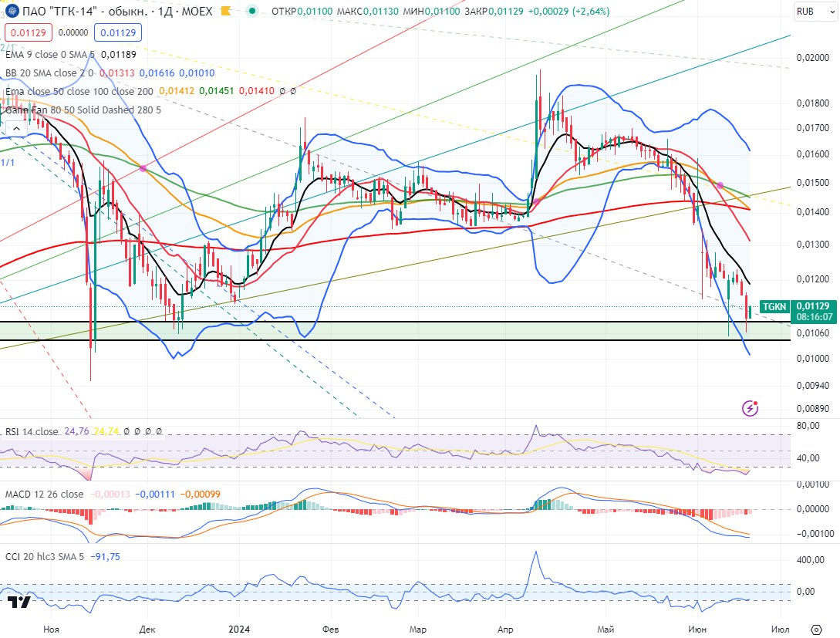Click the Июн label on time axis
Image resolution: width=840 pixels, height=638 pixels.
pos(697,629)
